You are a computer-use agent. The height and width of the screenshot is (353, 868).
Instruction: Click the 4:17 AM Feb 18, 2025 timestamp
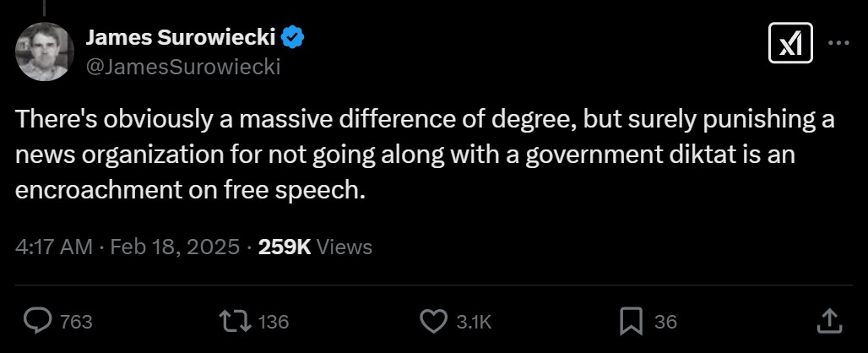point(127,247)
